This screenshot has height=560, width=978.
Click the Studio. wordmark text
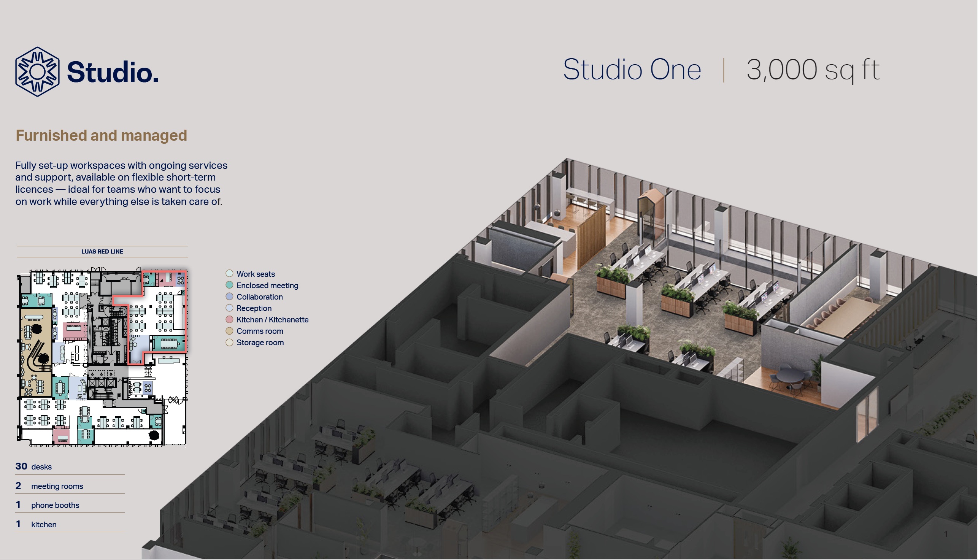pyautogui.click(x=112, y=72)
